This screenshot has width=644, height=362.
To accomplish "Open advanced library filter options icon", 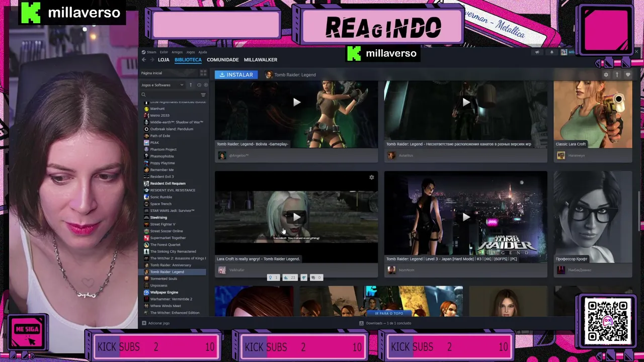I will pos(203,95).
